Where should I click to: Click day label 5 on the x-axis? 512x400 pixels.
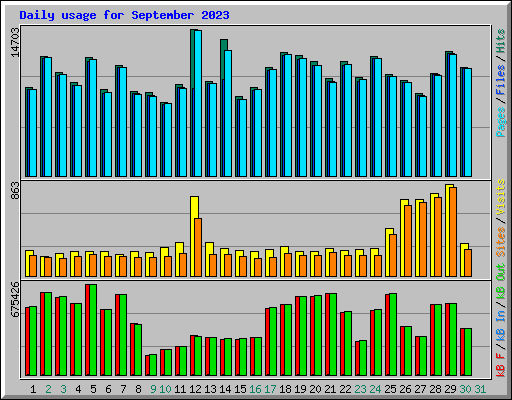[93, 389]
